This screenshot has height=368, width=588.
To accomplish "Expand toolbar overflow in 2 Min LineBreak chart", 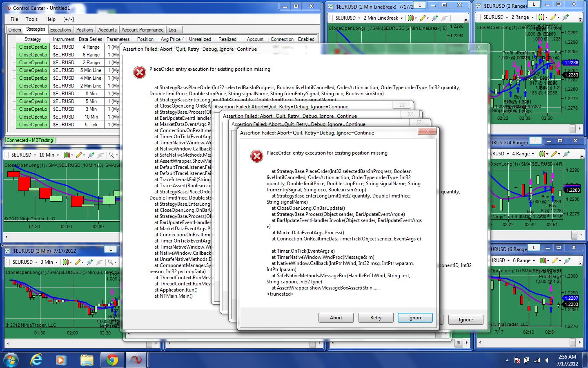I will point(466,20).
